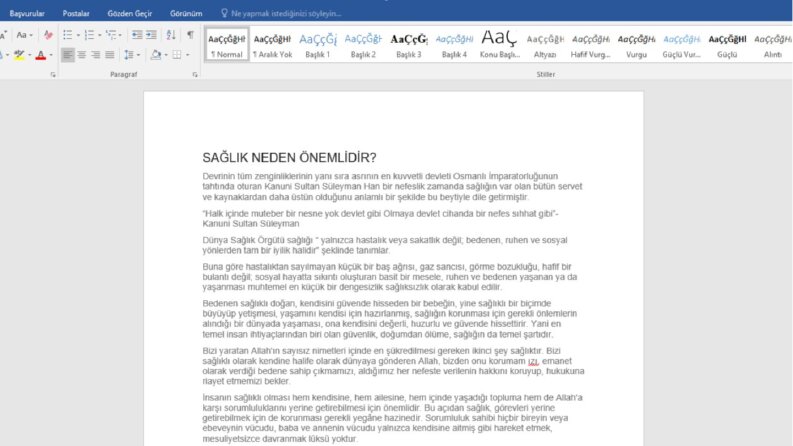Open the line spacing dropdown arrow
Viewport: 793px width, 446px height.
click(x=138, y=55)
